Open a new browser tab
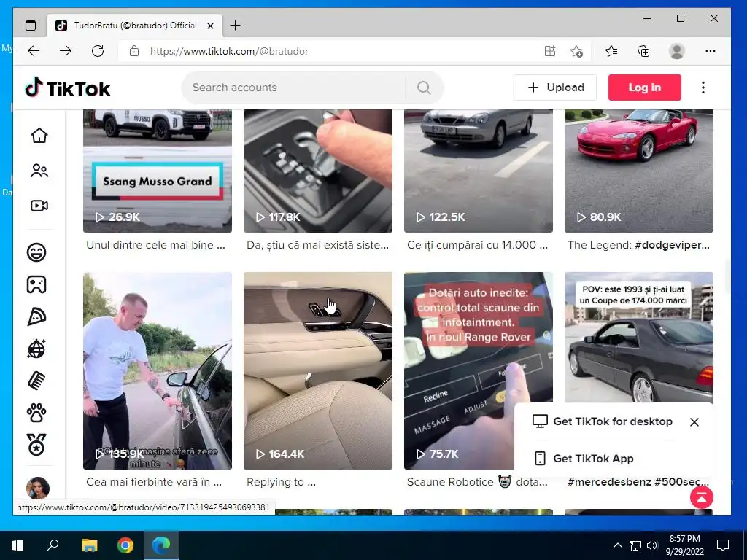This screenshot has height=560, width=747. pos(236,26)
